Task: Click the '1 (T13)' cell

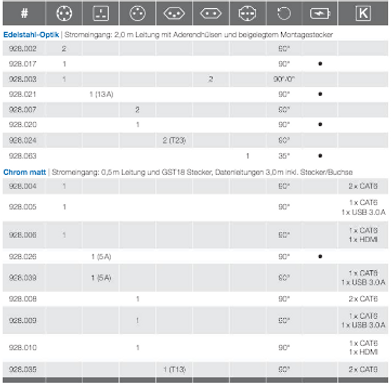Action: coord(174,369)
